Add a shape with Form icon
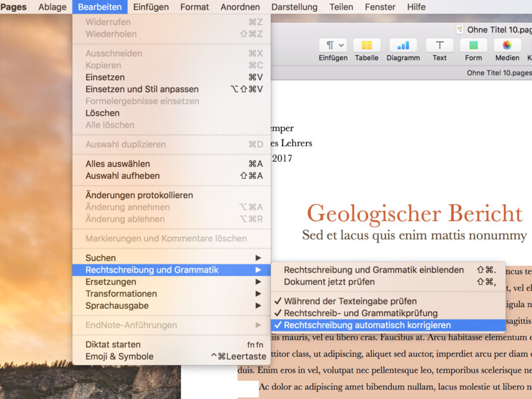532x399 pixels. [x=473, y=45]
